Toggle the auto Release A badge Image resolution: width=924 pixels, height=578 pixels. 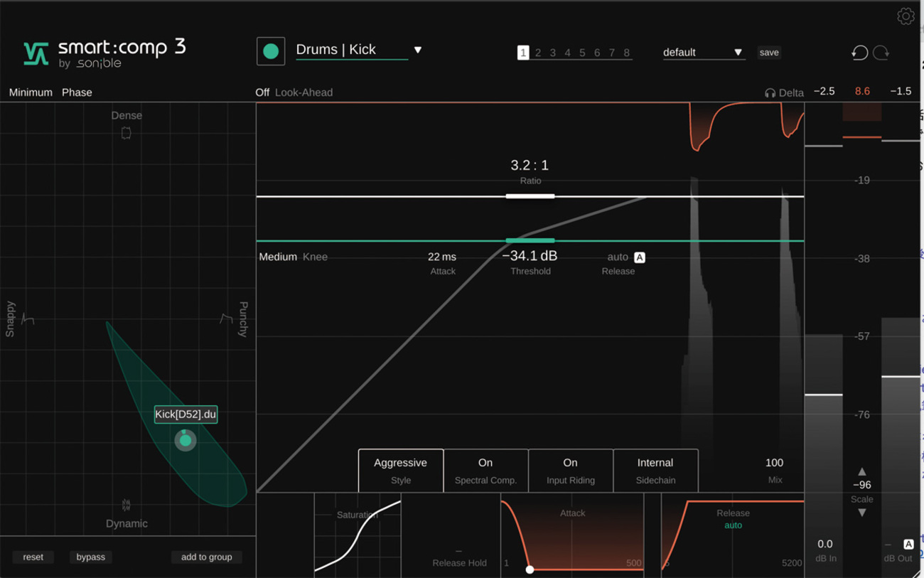640,257
